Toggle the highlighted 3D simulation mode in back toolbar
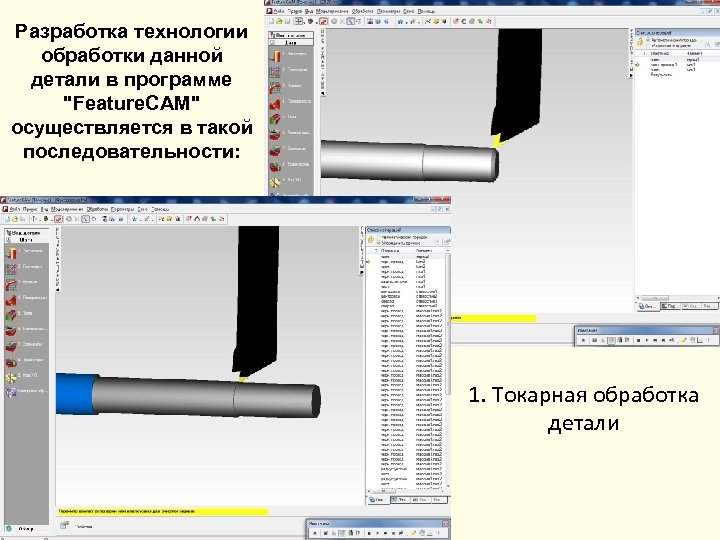The image size is (720, 540). point(611,340)
